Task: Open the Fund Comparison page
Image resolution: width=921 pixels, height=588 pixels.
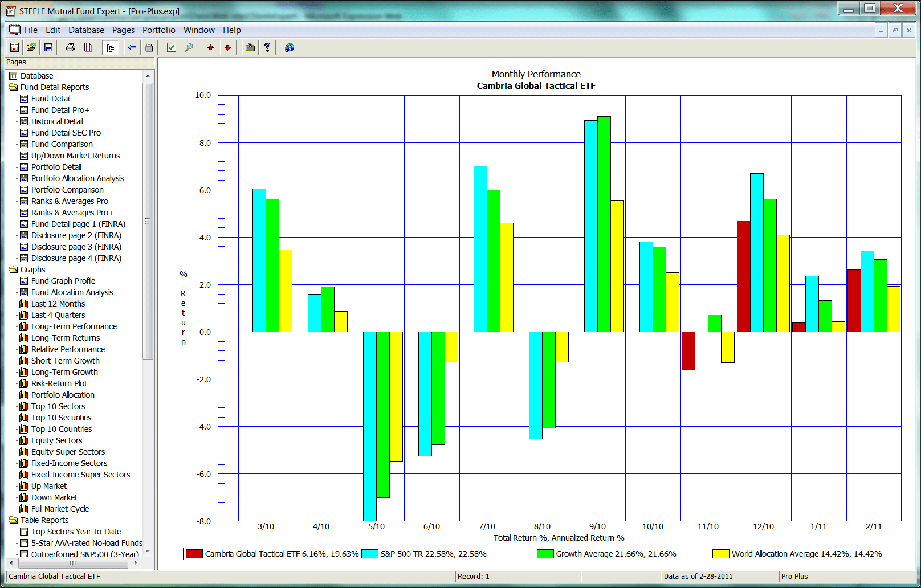Action: pos(62,144)
